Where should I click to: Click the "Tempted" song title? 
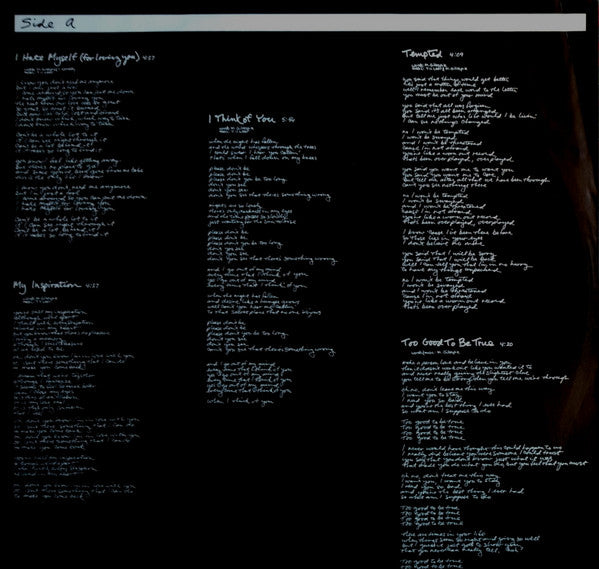422,54
